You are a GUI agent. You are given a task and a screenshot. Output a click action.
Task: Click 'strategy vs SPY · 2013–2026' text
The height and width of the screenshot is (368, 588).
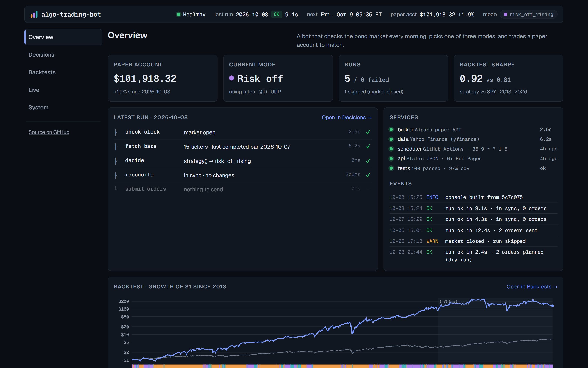tap(493, 92)
